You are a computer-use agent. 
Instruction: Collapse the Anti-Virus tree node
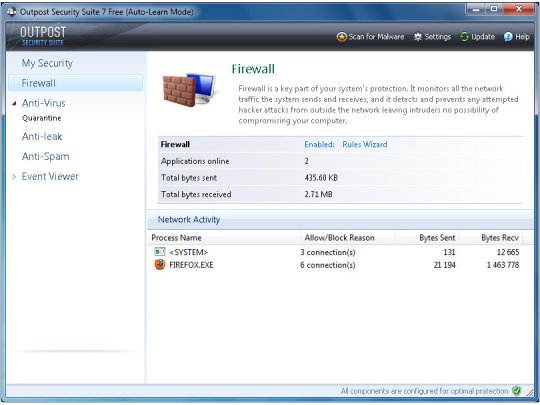coord(14,103)
